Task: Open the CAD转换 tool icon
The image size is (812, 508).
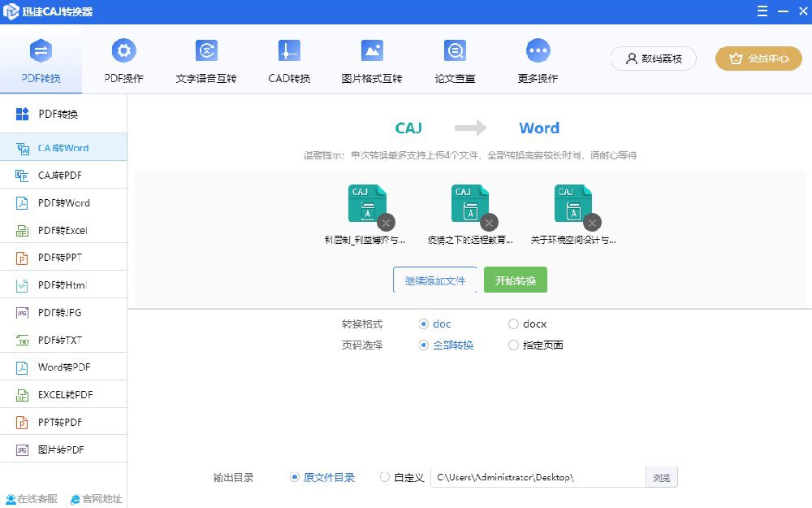Action: (x=289, y=50)
